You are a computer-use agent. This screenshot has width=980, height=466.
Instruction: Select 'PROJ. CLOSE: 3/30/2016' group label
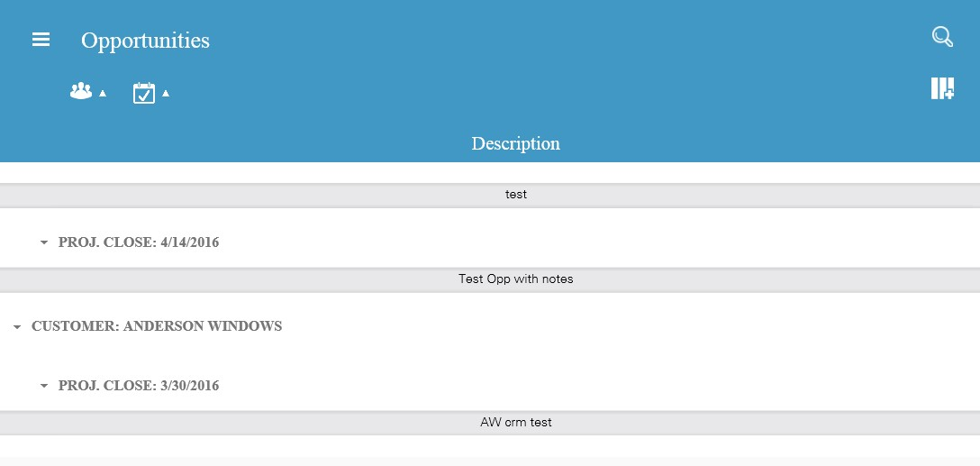pyautogui.click(x=139, y=385)
